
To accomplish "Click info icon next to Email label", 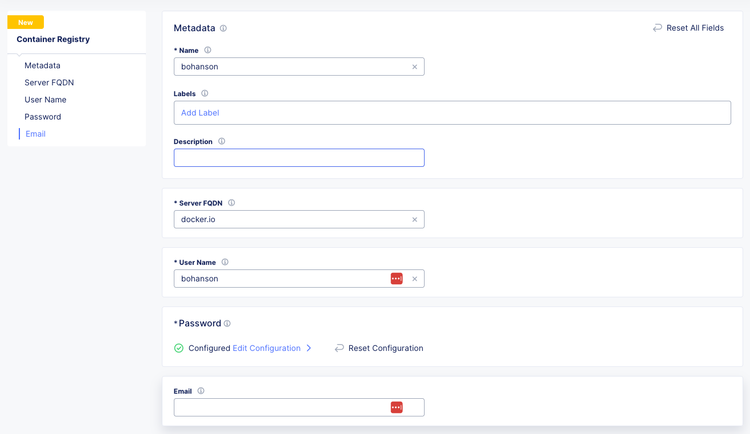I will tap(201, 391).
